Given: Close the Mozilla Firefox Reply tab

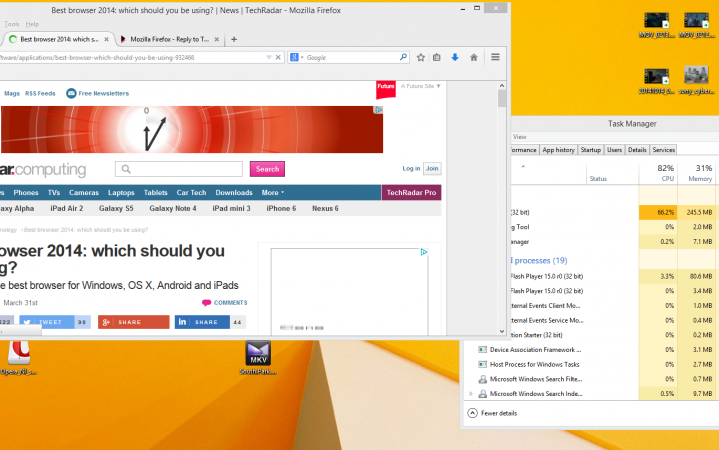Looking at the screenshot, I should (x=217, y=39).
